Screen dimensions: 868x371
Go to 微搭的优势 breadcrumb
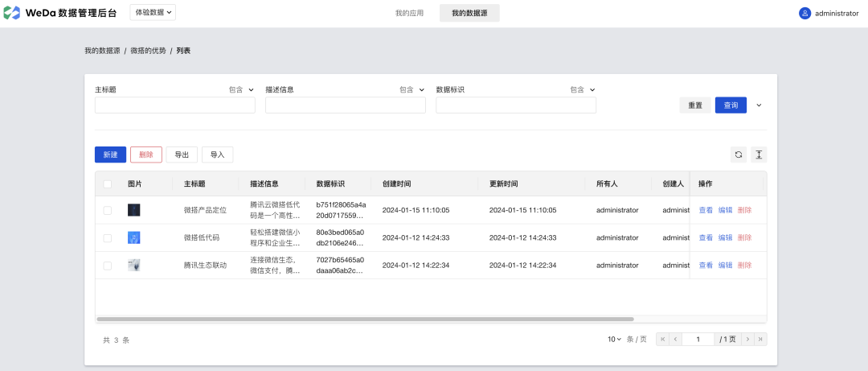(x=149, y=51)
